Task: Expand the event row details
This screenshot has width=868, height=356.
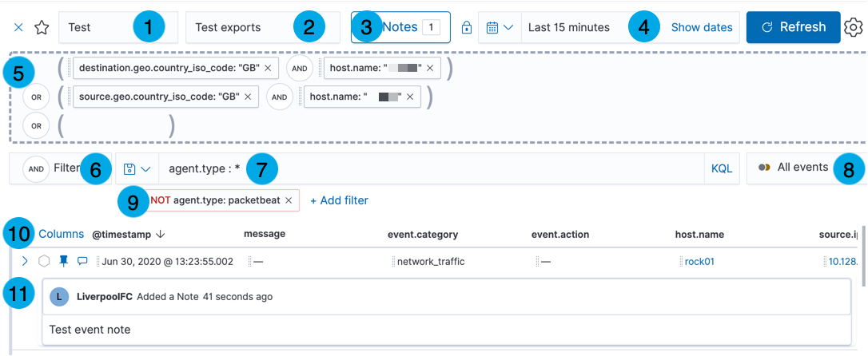Action: pos(25,261)
